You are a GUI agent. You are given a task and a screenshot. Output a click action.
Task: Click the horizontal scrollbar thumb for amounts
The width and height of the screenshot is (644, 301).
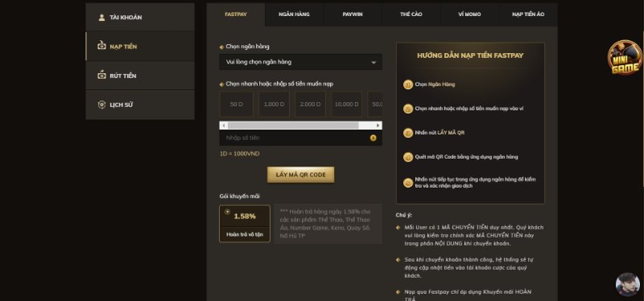[x=293, y=126]
